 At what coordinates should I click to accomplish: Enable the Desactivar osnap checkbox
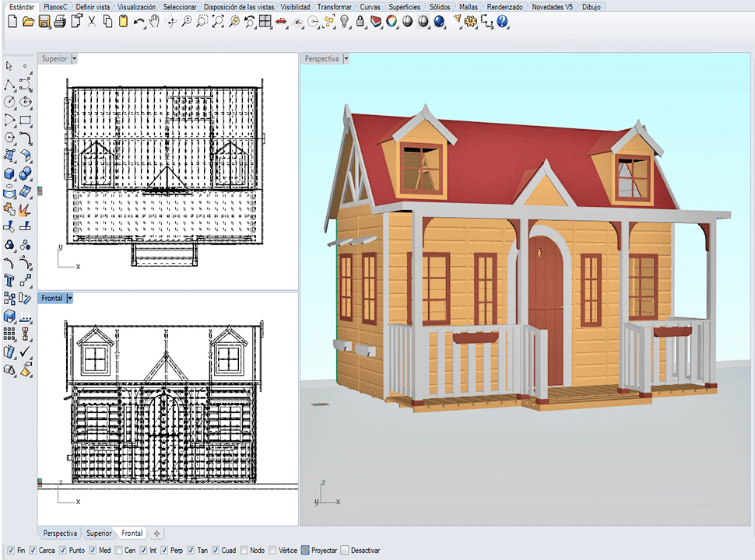coord(344,551)
